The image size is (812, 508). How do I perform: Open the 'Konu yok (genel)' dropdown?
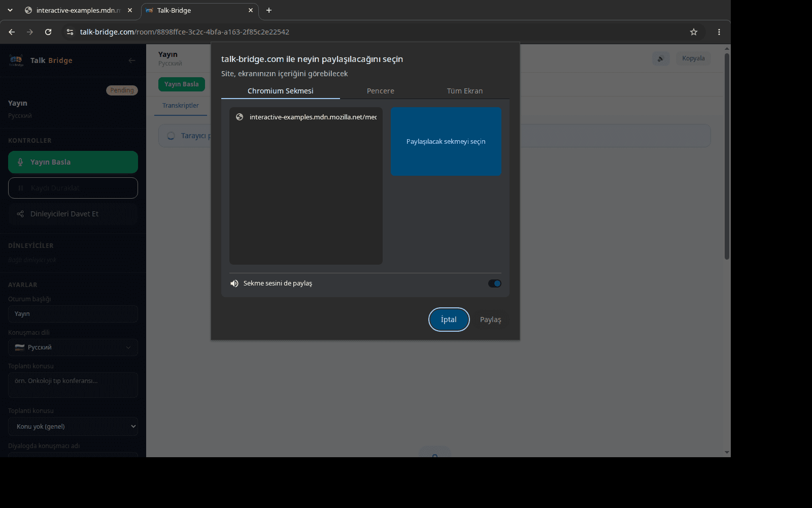pyautogui.click(x=73, y=427)
